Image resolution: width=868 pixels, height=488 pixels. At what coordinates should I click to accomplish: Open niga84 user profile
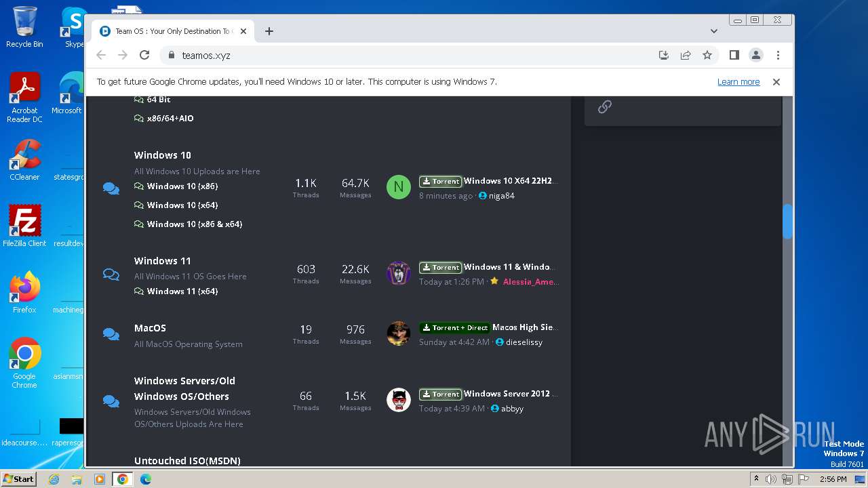point(501,196)
